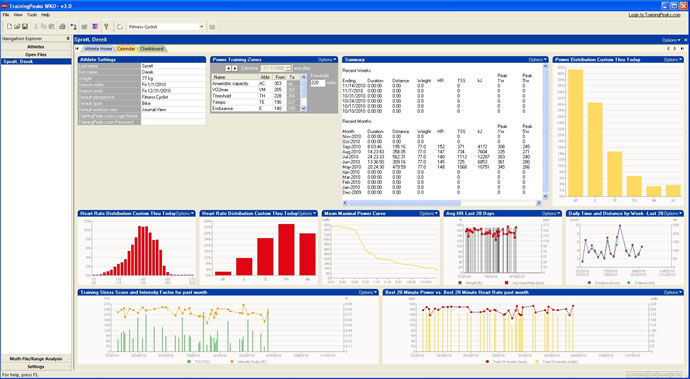Expand Options on Mean Maximal Power Curve

coord(429,213)
